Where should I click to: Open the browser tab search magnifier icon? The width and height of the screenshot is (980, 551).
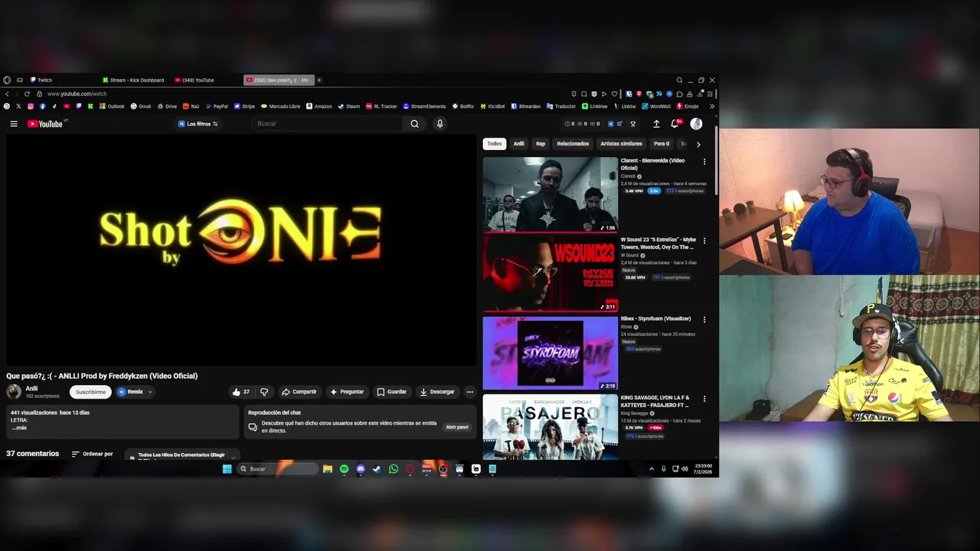[679, 80]
